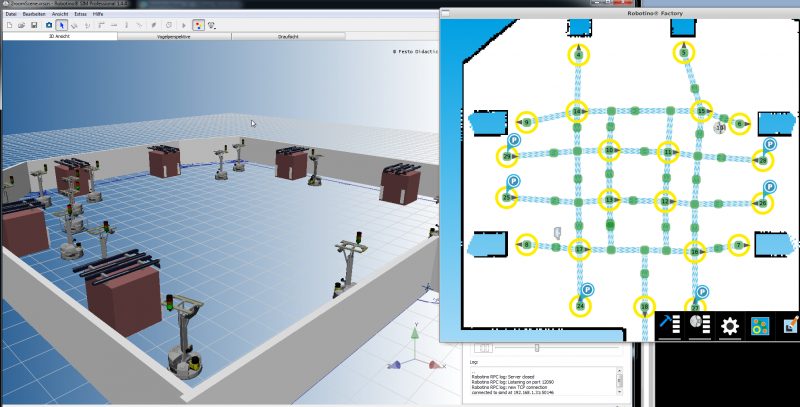The width and height of the screenshot is (800, 407).
Task: Switch to the Draufsicht tab
Action: [x=288, y=37]
